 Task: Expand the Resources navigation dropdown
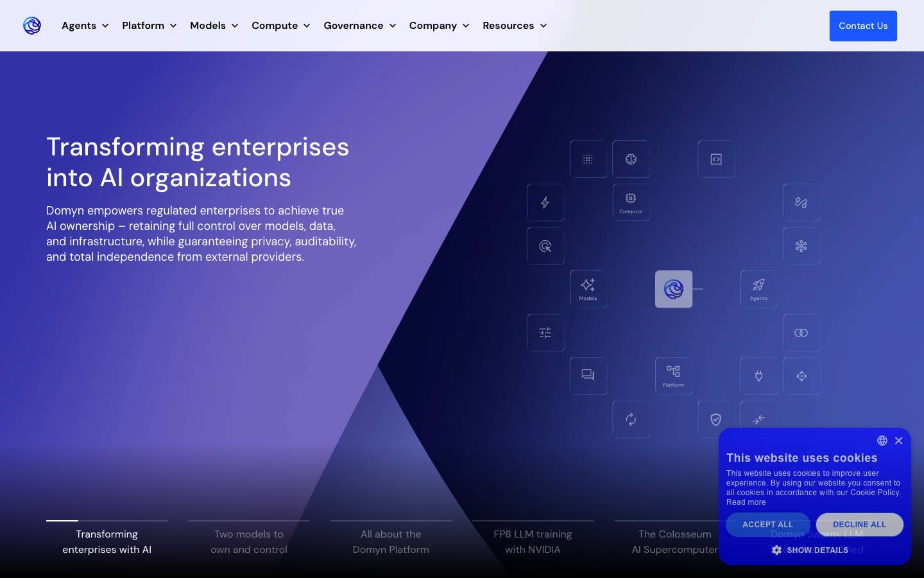pyautogui.click(x=515, y=26)
